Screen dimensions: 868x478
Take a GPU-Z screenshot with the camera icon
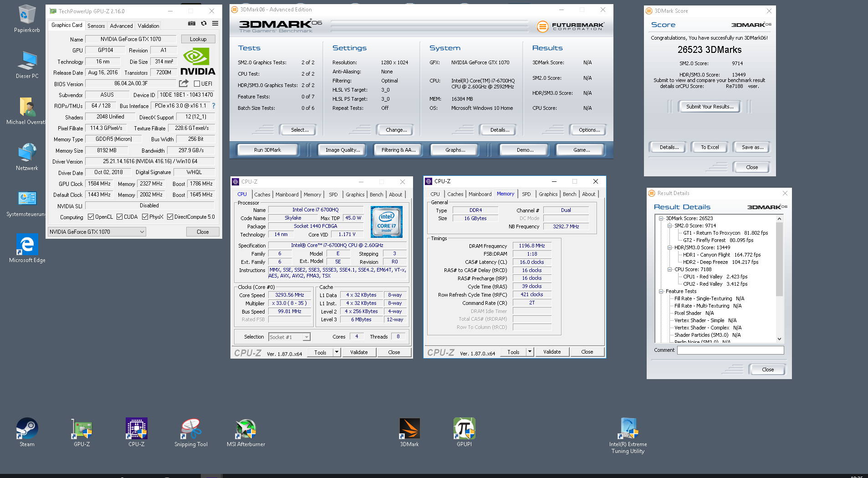[x=192, y=23]
